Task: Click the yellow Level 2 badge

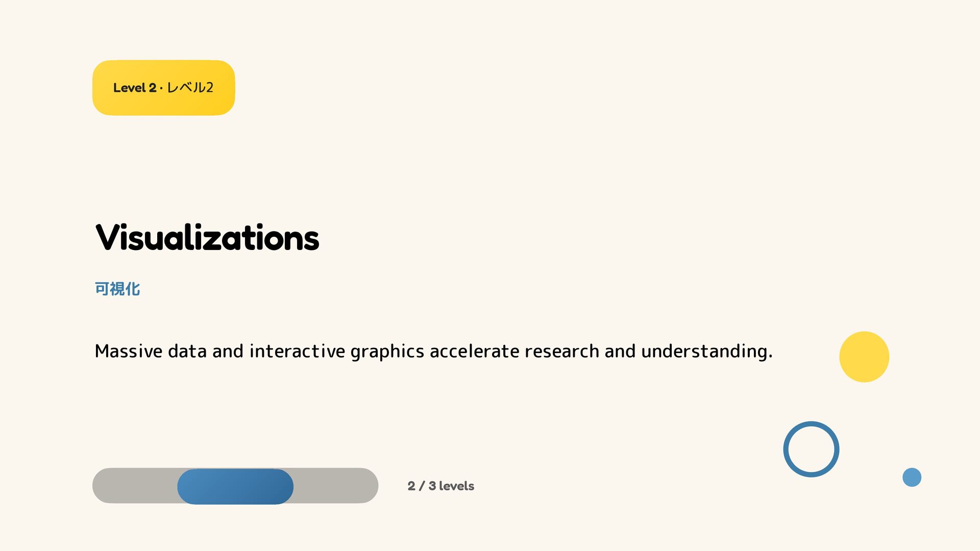Action: (163, 88)
